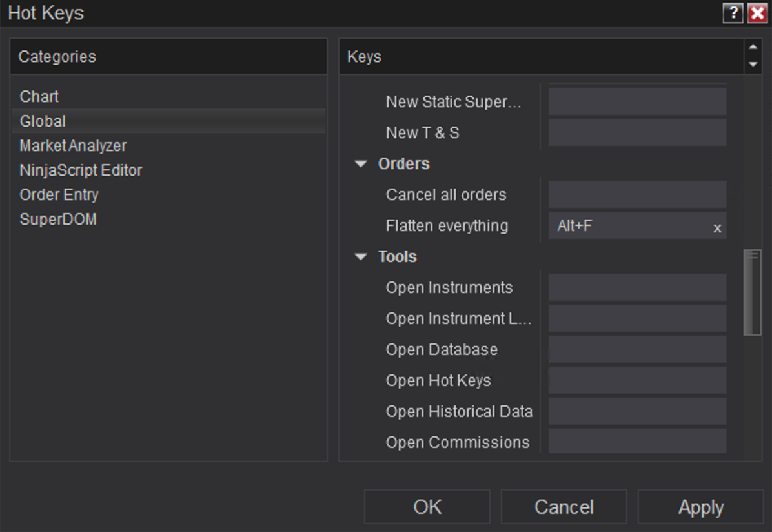This screenshot has height=532, width=772.
Task: Focus the New T & S hot key field
Action: 637,132
